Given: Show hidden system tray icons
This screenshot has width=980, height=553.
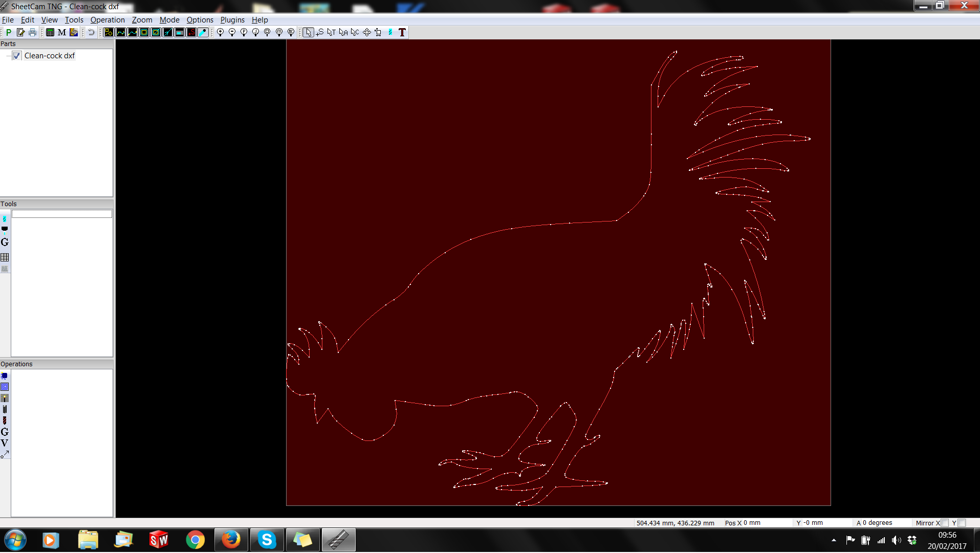Looking at the screenshot, I should (834, 540).
